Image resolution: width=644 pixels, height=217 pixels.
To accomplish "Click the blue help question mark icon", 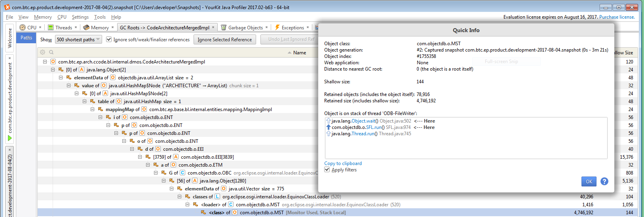I will [604, 181].
